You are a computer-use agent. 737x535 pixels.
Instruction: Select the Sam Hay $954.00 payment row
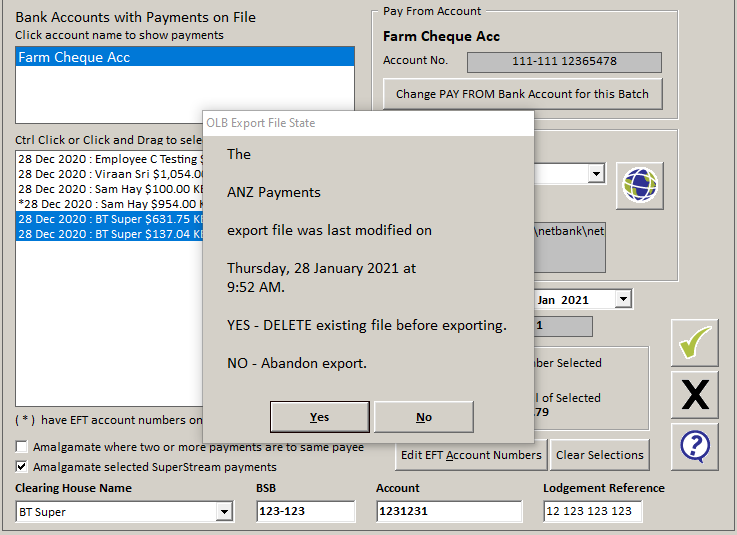click(110, 204)
